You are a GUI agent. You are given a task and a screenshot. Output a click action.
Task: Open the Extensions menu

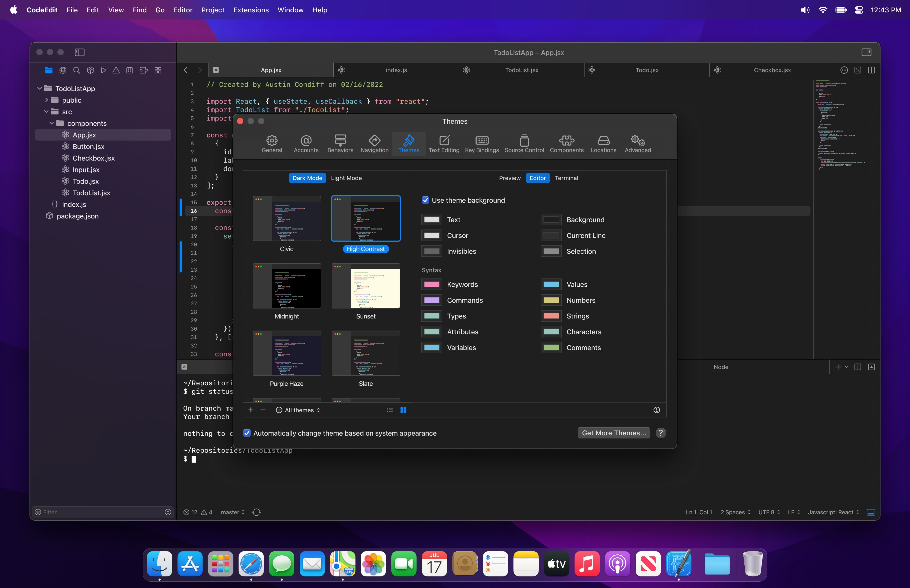(x=251, y=10)
